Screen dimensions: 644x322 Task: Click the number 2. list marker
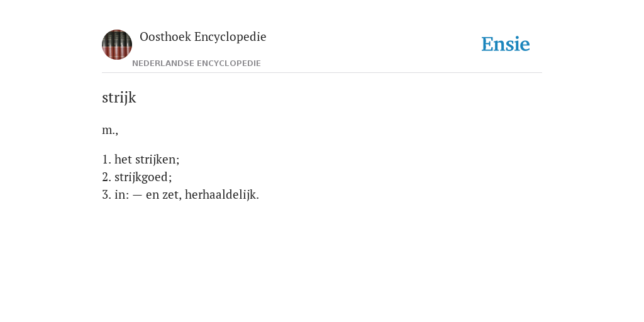click(106, 177)
